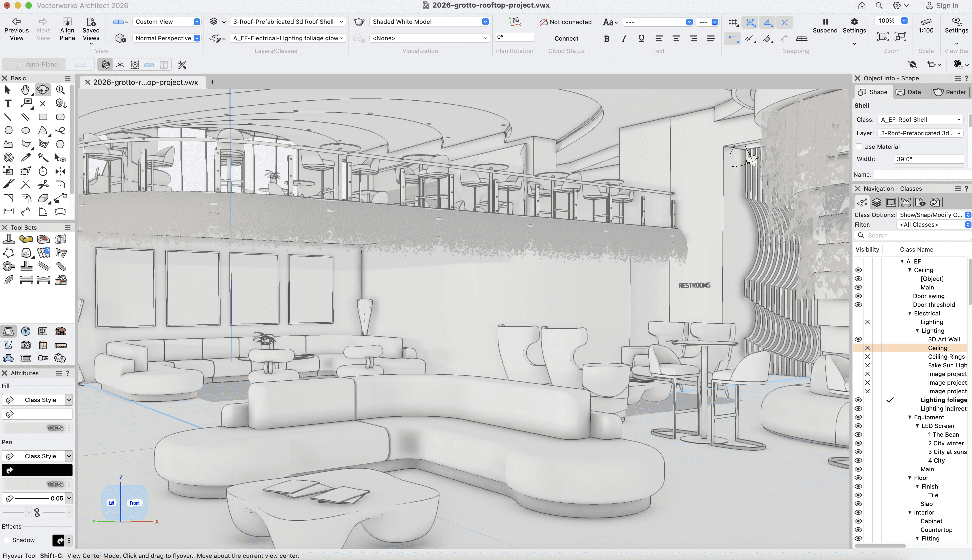Pick the Rectangle tool
The image size is (972, 560).
[x=43, y=117]
